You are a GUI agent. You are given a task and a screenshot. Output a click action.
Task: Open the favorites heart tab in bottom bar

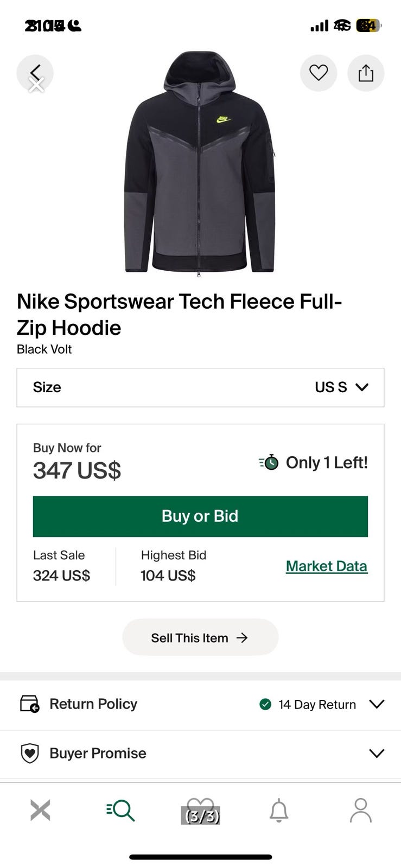pos(200,810)
